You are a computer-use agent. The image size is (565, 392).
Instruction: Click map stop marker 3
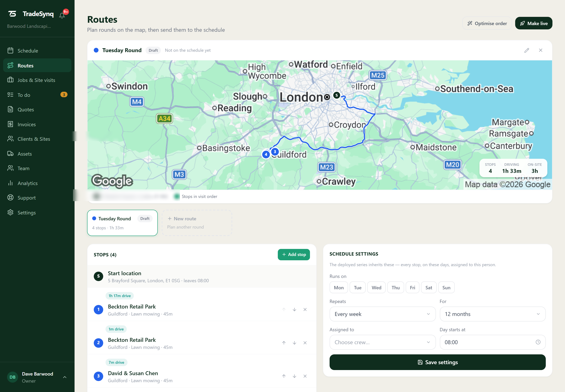tap(275, 152)
